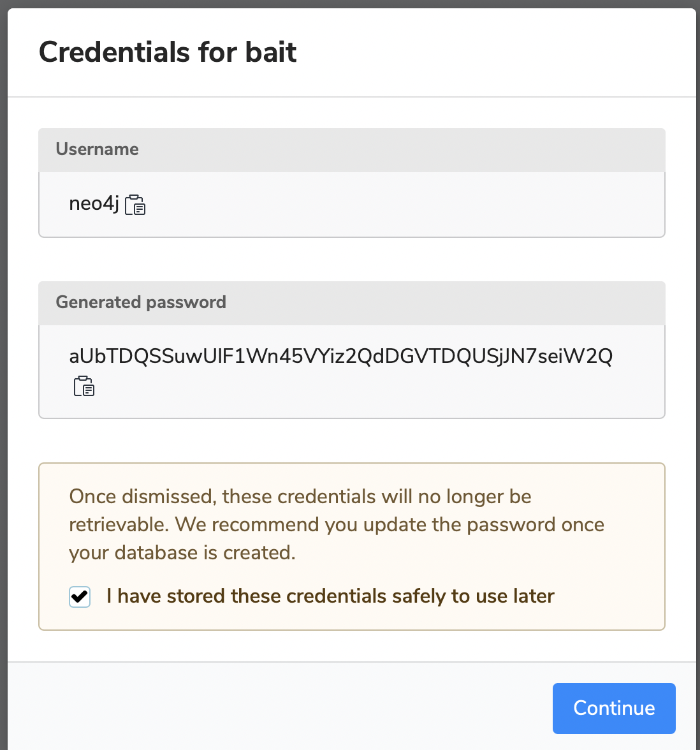Click 'We recommend you update the password' text
Screen dimensions: 700x750
click(366, 525)
